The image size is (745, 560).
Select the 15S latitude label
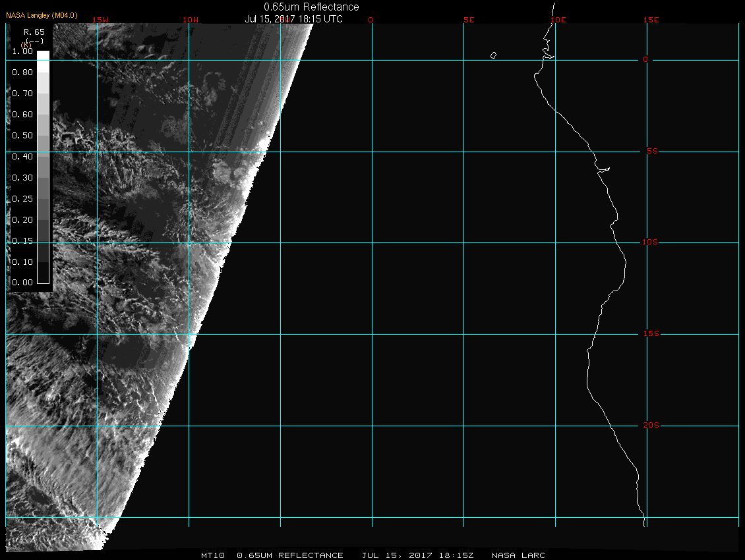pos(651,333)
